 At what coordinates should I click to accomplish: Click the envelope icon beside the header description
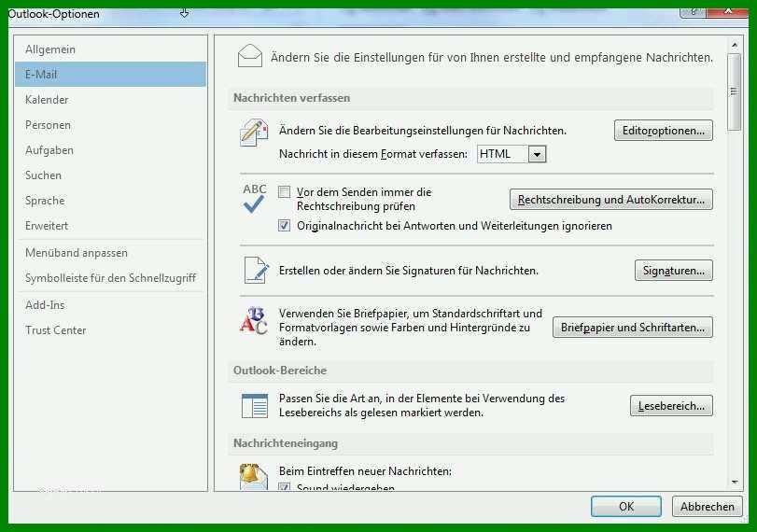250,55
